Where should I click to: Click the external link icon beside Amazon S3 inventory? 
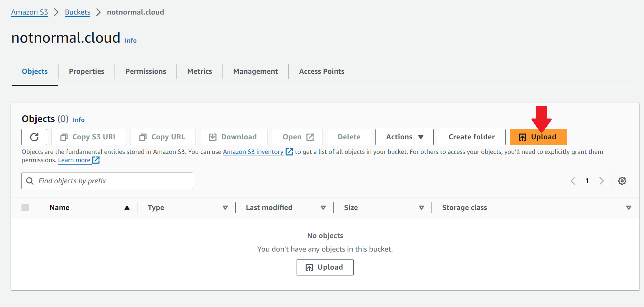[289, 152]
